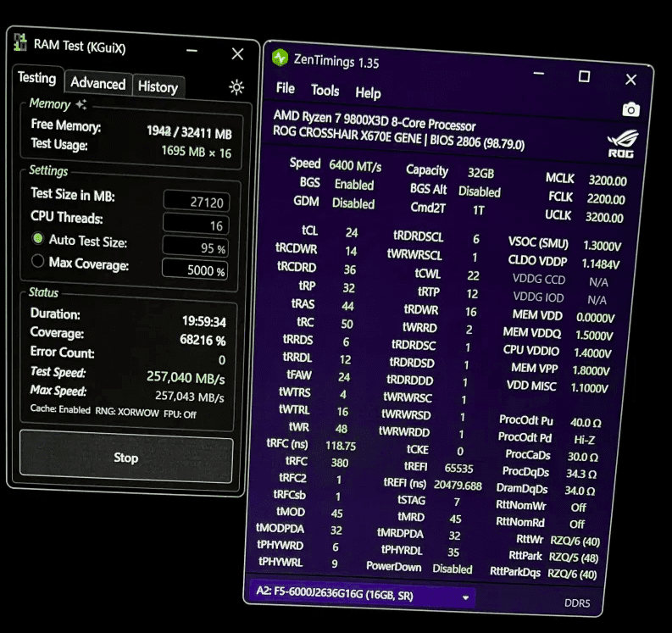Click the RNG: XORWOW status text
This screenshot has height=633, width=672.
point(127,413)
